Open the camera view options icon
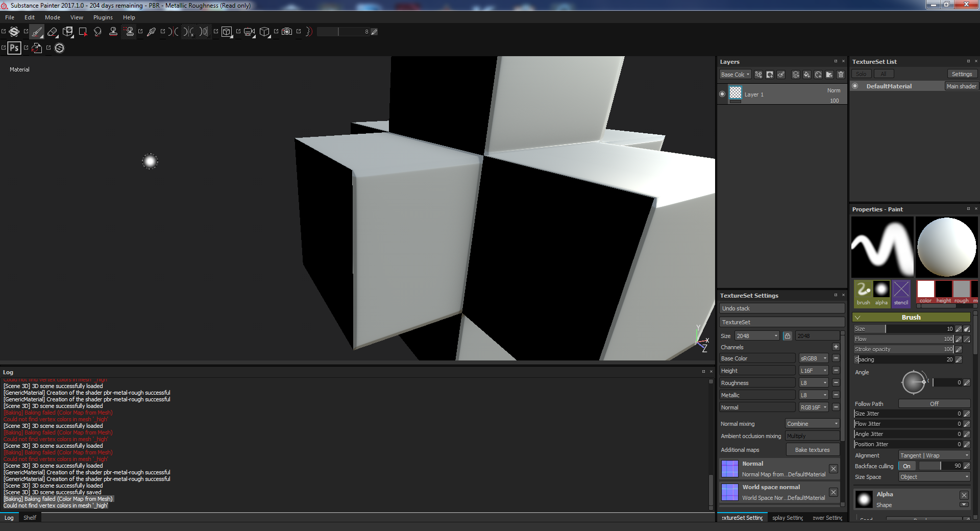Viewport: 980px width, 531px height. 249,32
